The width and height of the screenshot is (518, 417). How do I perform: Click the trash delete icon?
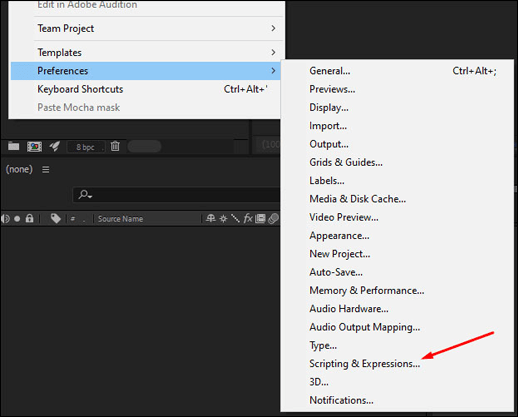point(115,146)
